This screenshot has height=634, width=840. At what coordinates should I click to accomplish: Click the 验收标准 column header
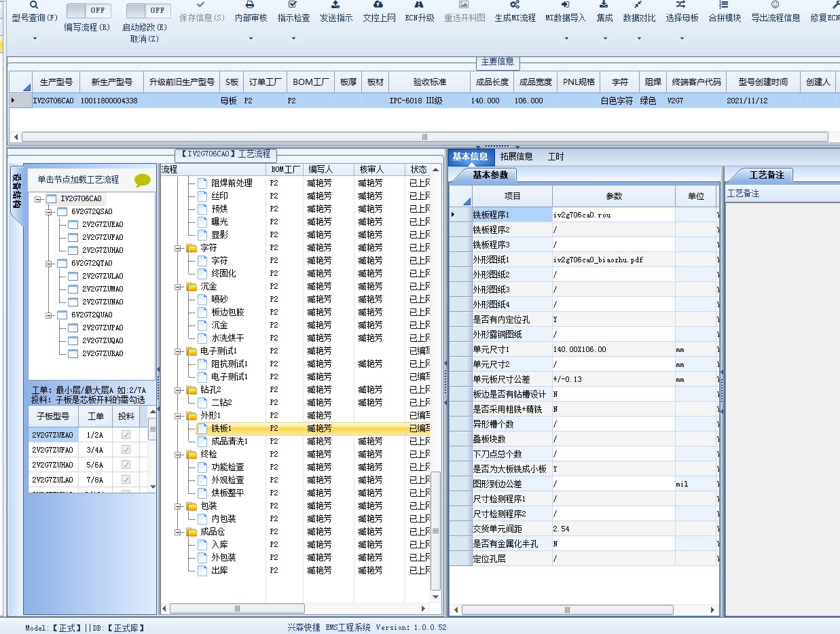tap(429, 82)
